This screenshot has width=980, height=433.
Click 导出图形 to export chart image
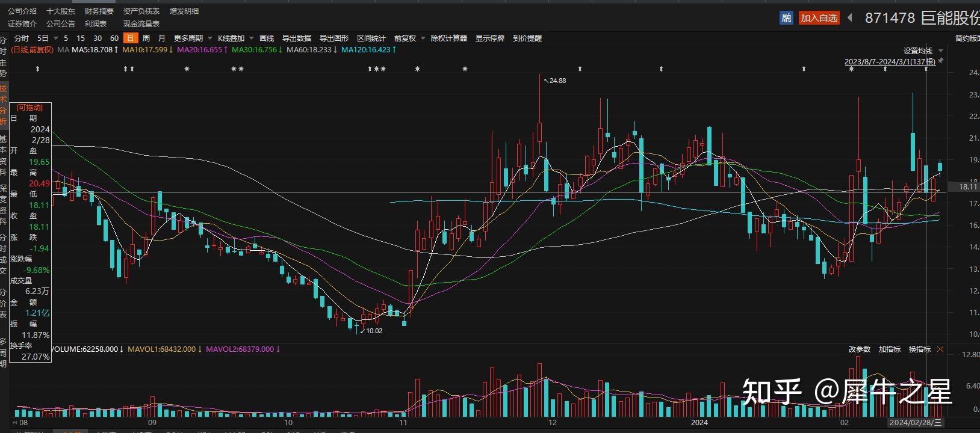(334, 38)
